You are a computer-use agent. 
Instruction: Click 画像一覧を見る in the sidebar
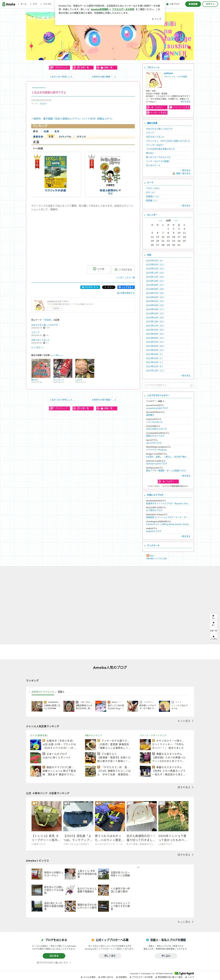[x=182, y=173]
